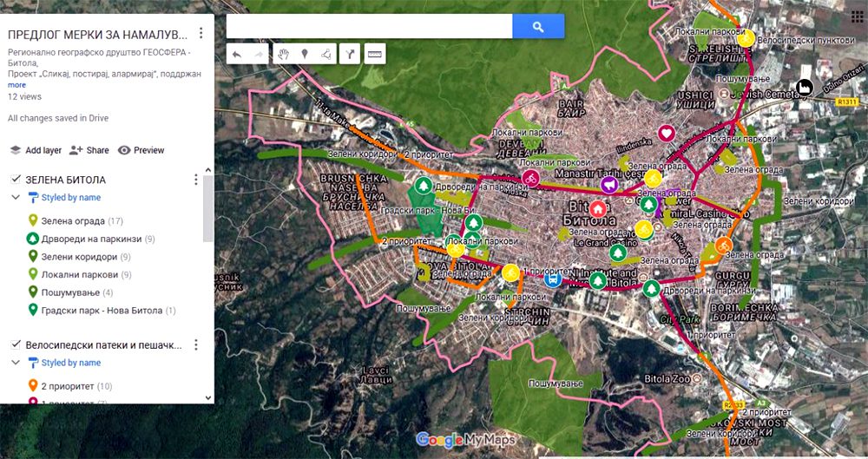Expand description with the more link
This screenshot has width=868, height=459.
click(16, 86)
